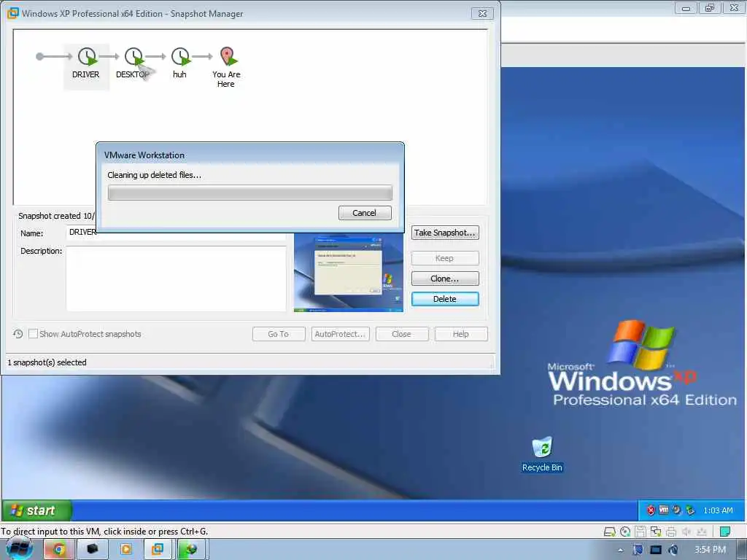Click the snapshot tree root dot
747x560 pixels.
(x=39, y=57)
